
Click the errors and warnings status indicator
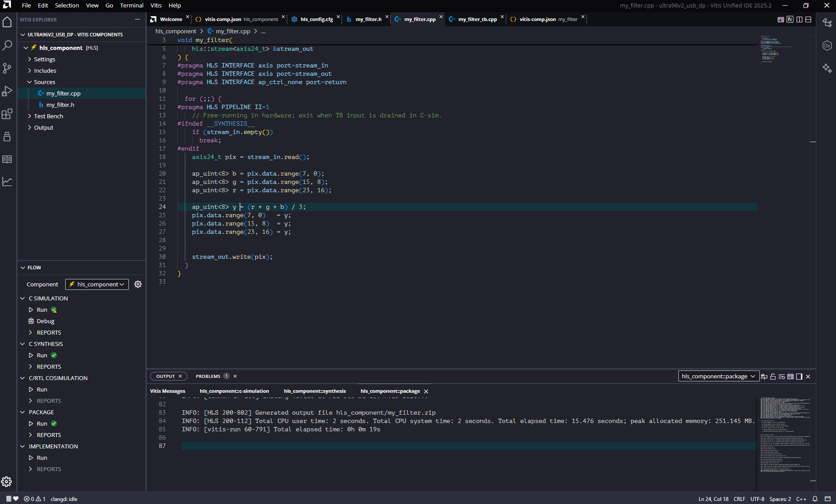[x=35, y=499]
